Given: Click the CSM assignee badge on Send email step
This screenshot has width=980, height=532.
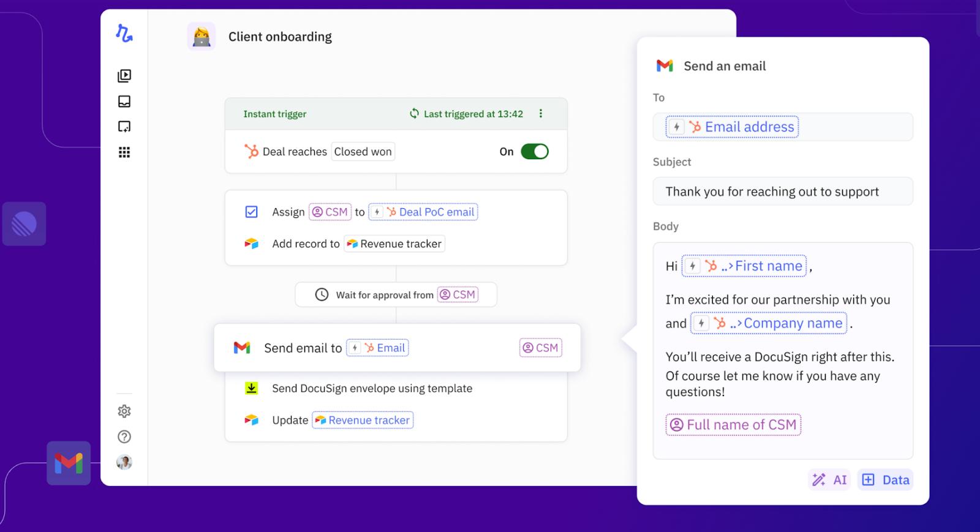Looking at the screenshot, I should [541, 348].
